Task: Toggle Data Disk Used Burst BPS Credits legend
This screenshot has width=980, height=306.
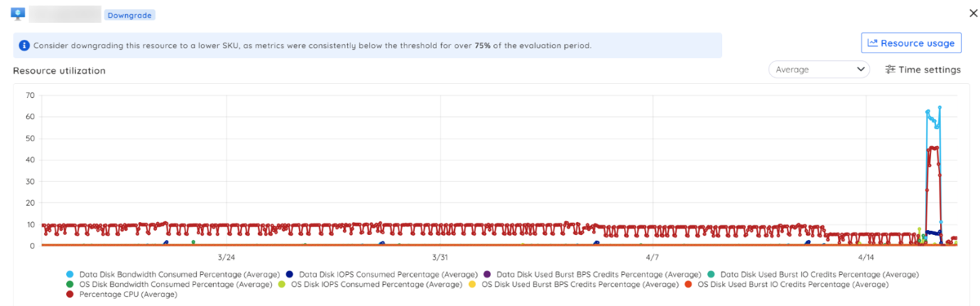Action: point(598,274)
